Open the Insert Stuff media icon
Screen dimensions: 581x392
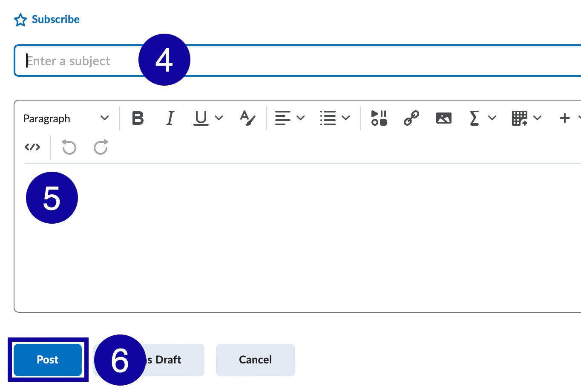click(x=379, y=118)
